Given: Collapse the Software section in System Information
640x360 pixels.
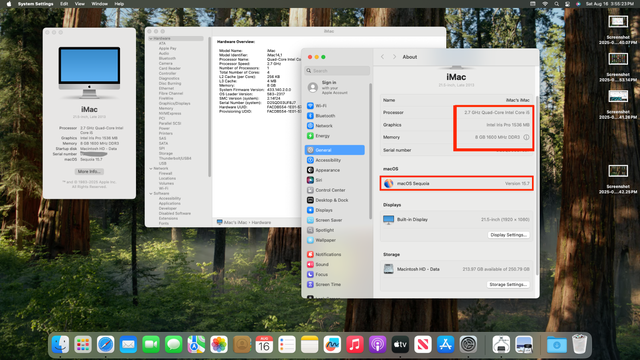Looking at the screenshot, I should pos(151,193).
